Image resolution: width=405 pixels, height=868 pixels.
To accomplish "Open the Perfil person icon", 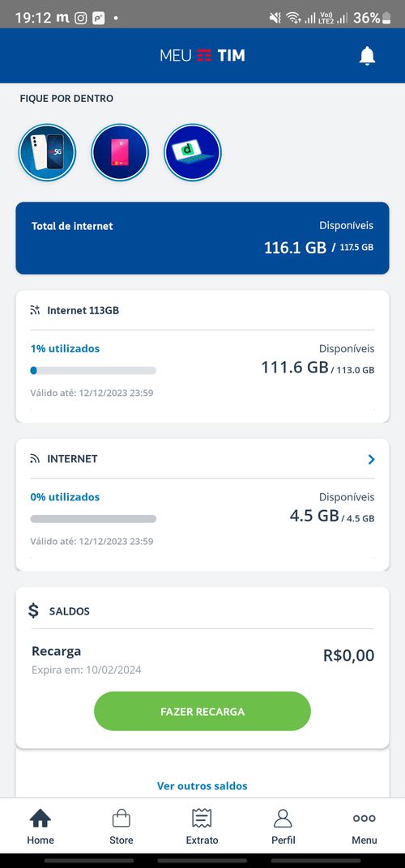I will [283, 818].
